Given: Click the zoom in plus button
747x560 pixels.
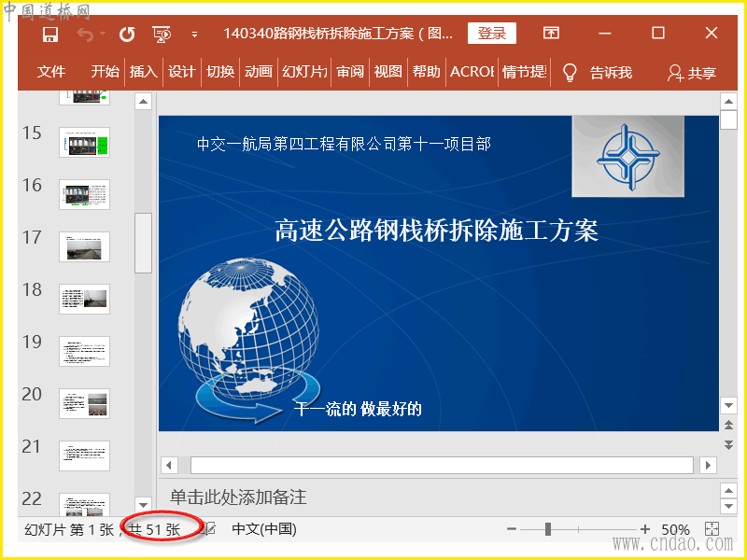Looking at the screenshot, I should pos(645,529).
